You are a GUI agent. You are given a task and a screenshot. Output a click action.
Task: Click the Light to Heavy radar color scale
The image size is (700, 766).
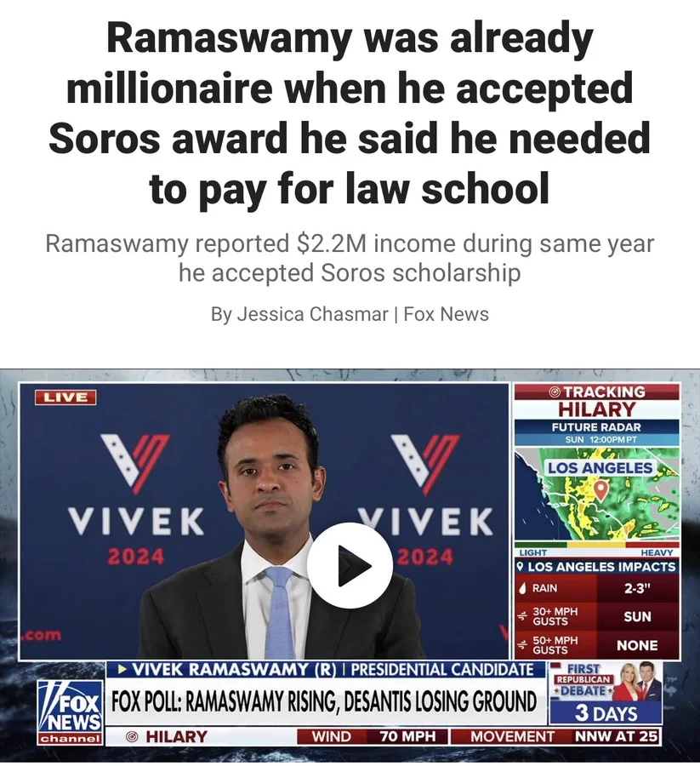pyautogui.click(x=596, y=549)
